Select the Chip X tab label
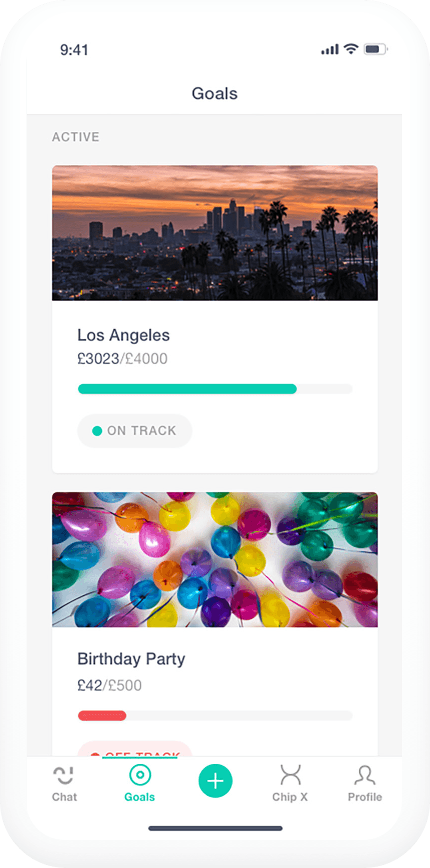 (290, 797)
